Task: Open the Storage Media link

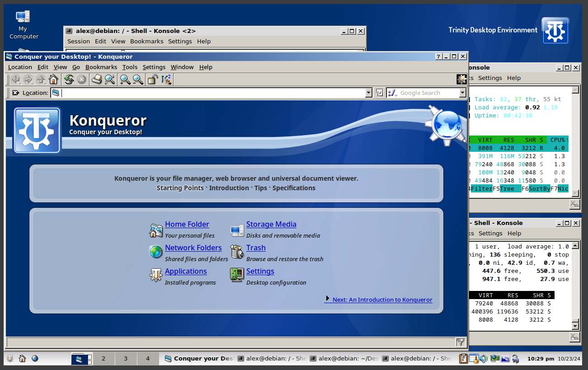Action: pos(271,224)
